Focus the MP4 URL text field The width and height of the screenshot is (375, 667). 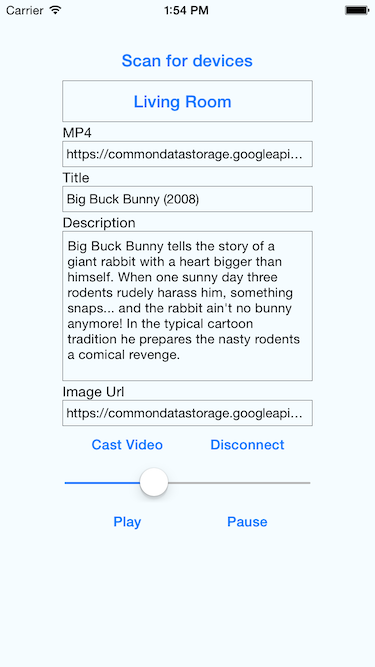point(188,154)
